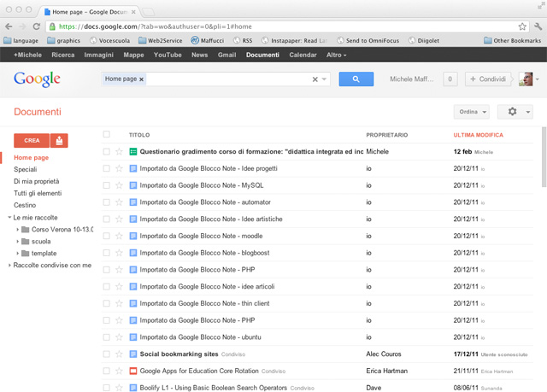Click the star beside the Questionario gradimento document
This screenshot has height=392, width=547.
click(x=119, y=152)
